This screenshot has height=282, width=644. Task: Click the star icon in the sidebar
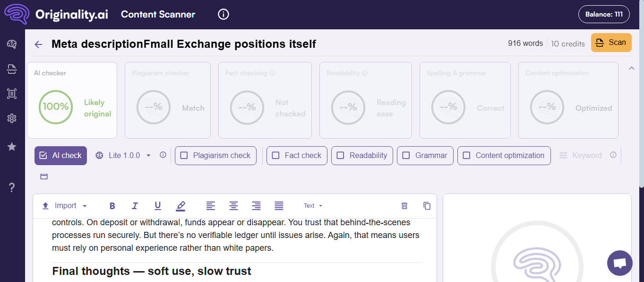click(12, 147)
